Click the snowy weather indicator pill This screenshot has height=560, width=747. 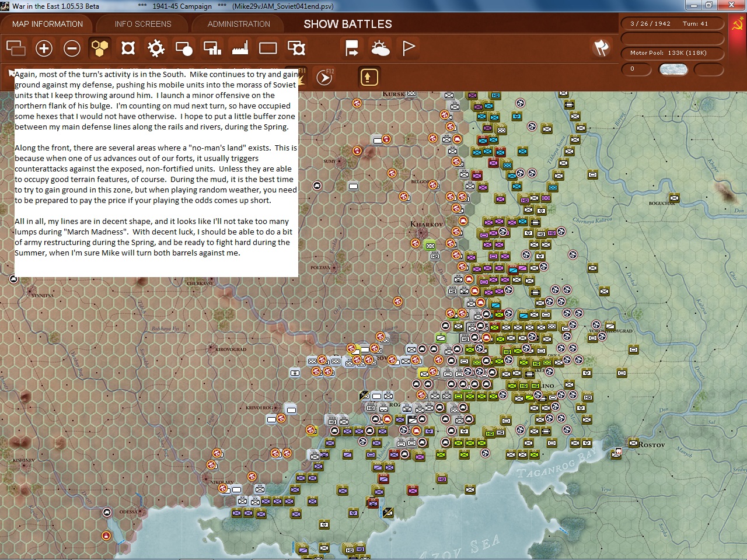[x=673, y=69]
